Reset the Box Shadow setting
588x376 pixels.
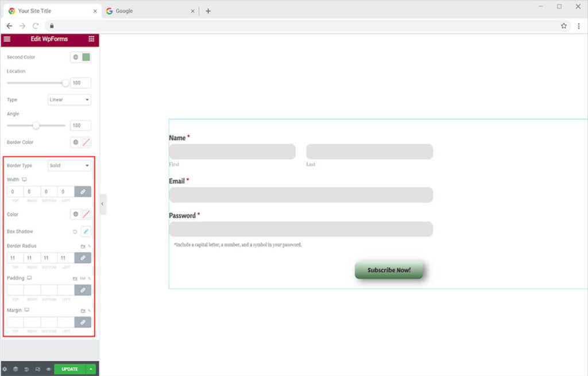[x=75, y=232]
